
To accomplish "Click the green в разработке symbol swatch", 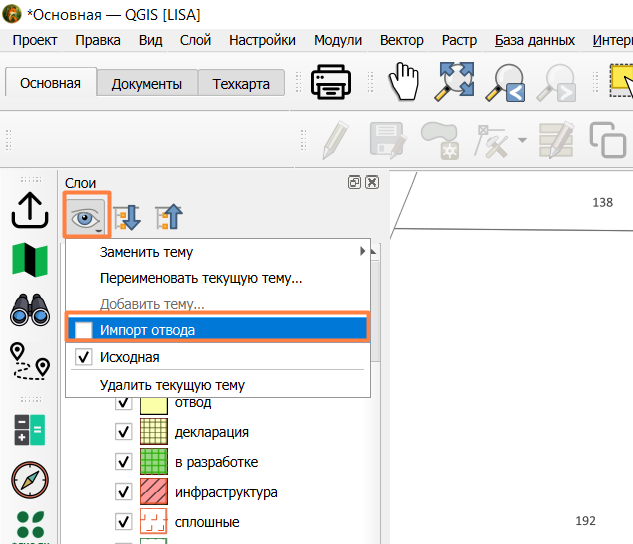I will (x=154, y=461).
